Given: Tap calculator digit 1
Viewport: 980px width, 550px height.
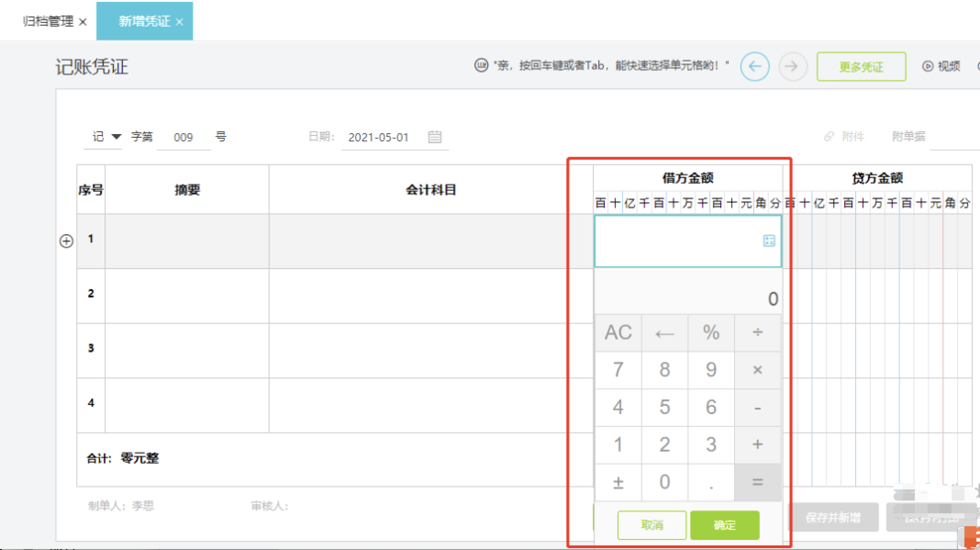Looking at the screenshot, I should coord(618,444).
